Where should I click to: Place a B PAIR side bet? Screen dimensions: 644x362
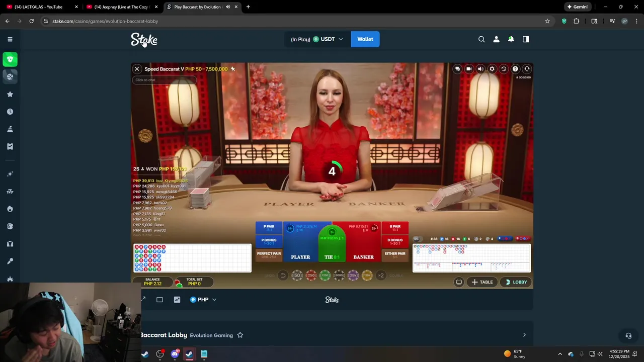[x=395, y=228]
